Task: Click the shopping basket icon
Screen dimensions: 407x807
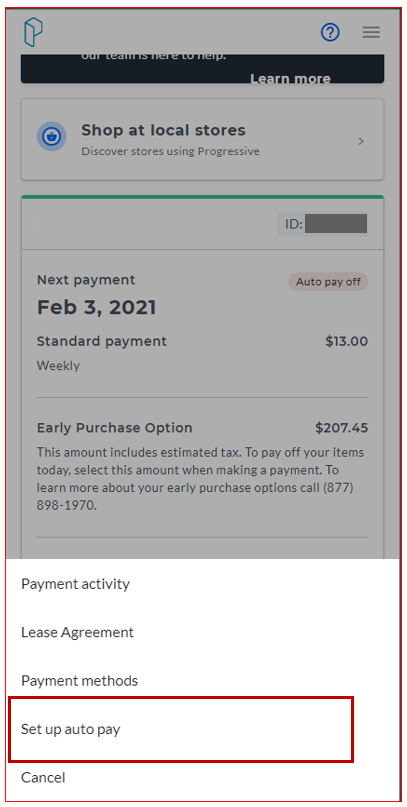Action: (x=51, y=137)
